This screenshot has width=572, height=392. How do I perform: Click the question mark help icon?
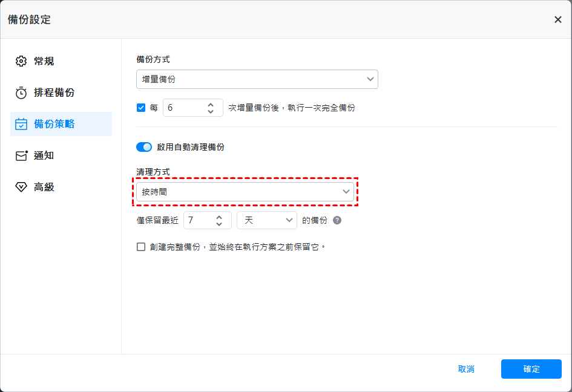[x=337, y=220]
